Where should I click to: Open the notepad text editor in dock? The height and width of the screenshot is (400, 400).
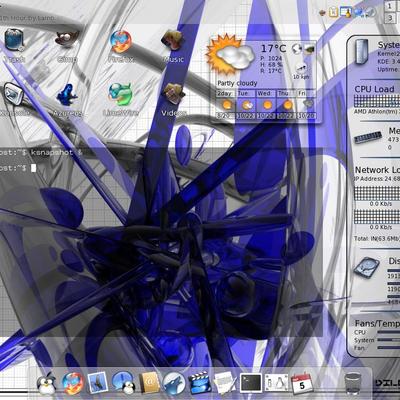point(225,383)
